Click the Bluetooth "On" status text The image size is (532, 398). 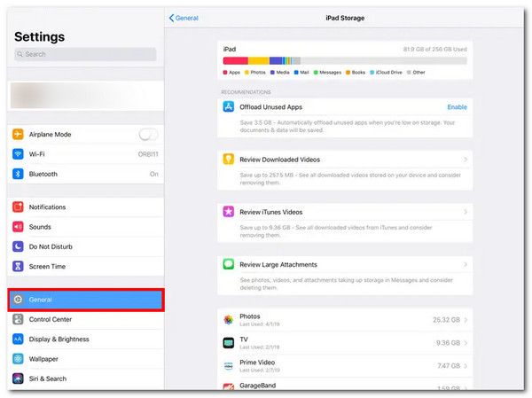pos(154,174)
